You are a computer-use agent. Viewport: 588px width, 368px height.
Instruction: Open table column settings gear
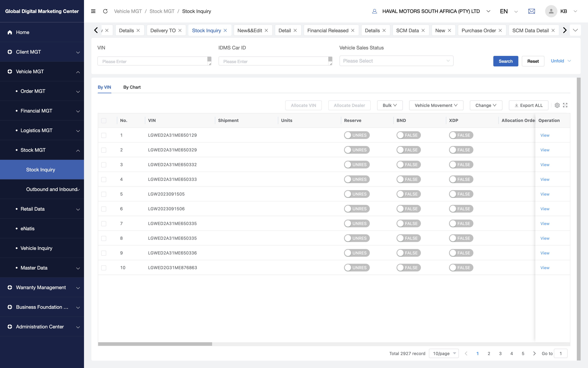557,105
